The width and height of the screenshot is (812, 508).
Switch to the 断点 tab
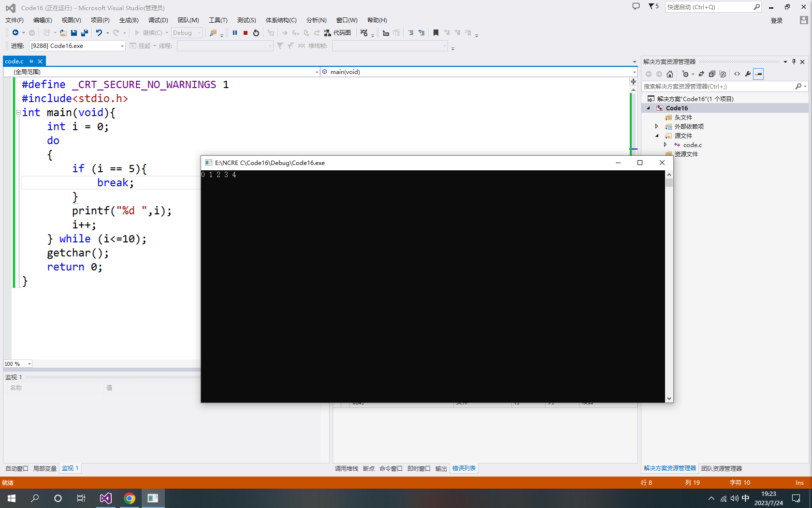369,468
